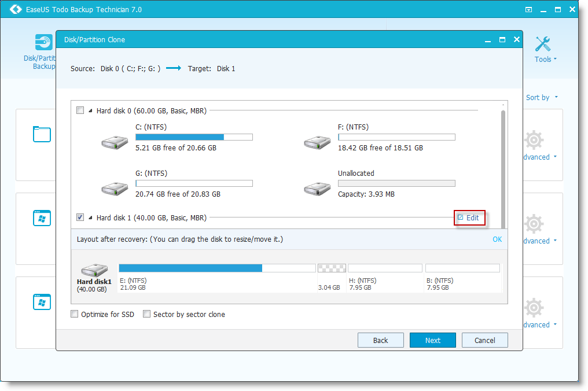
Task: Click the disk list vertical scrollbar
Action: click(x=503, y=169)
